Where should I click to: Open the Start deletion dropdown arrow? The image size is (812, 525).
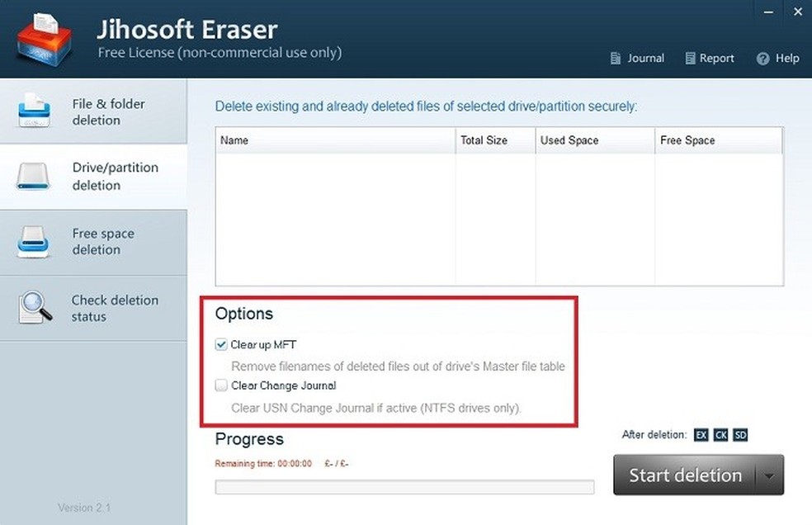[768, 475]
